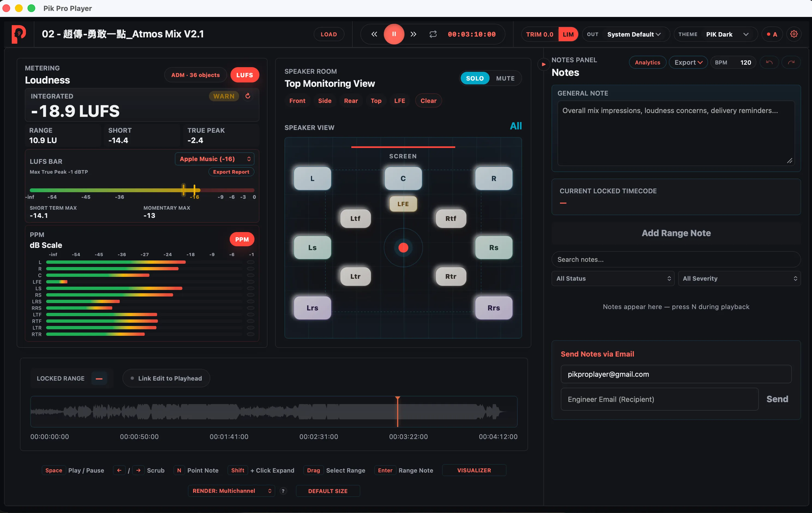Screen dimensions: 812x513
Task: Select the Lrs left rear surround speaker
Action: [312, 308]
